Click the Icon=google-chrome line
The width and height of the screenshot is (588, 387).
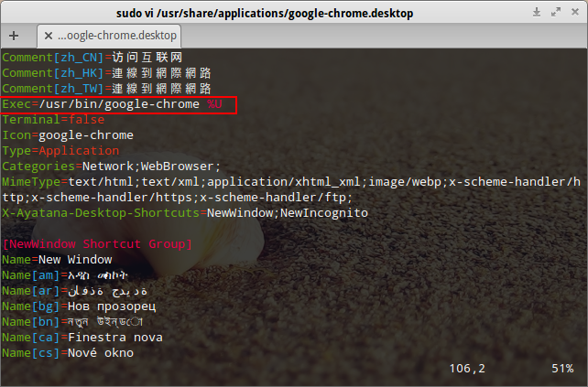(68, 135)
